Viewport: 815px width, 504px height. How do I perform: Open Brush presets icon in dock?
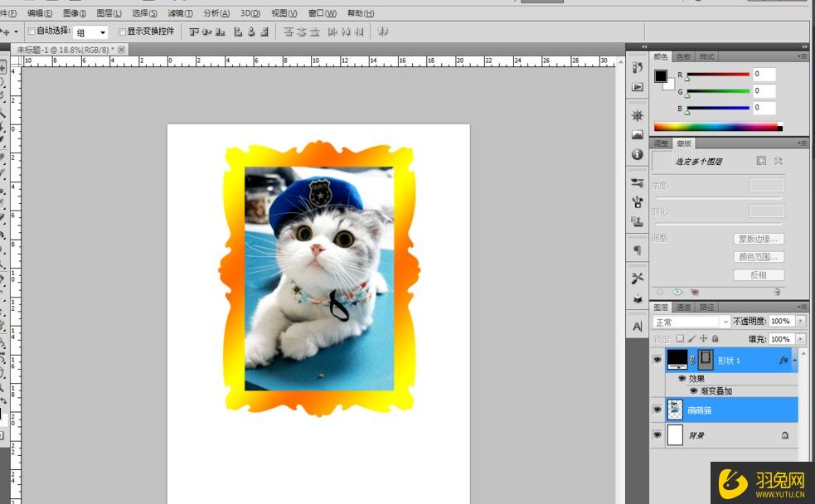pos(638,182)
